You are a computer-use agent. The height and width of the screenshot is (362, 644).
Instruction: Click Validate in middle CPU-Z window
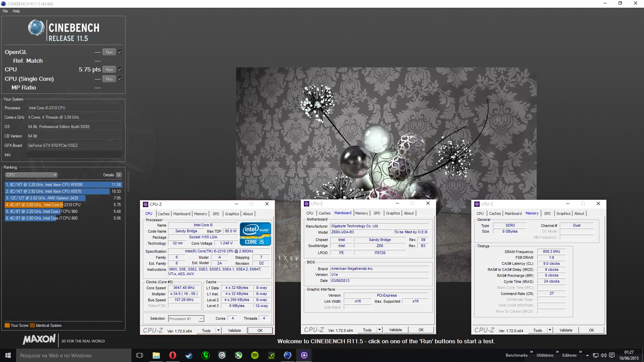click(395, 330)
